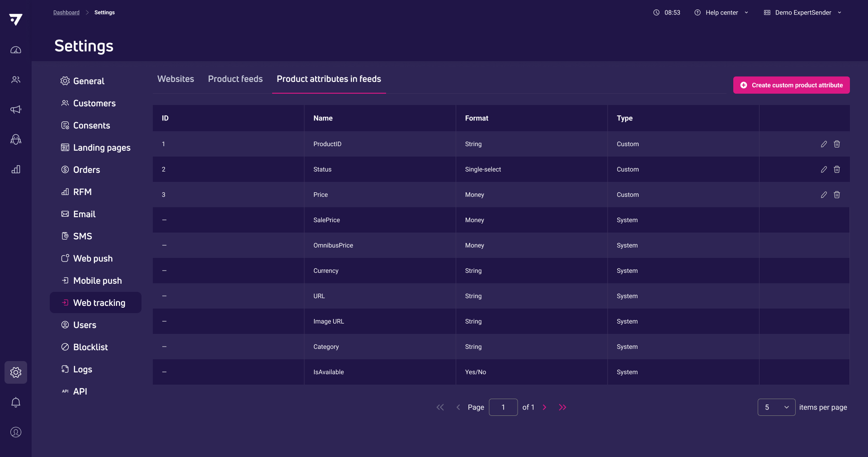Open the Dashboard gauge icon in sidebar
The image size is (868, 457).
coord(16,50)
